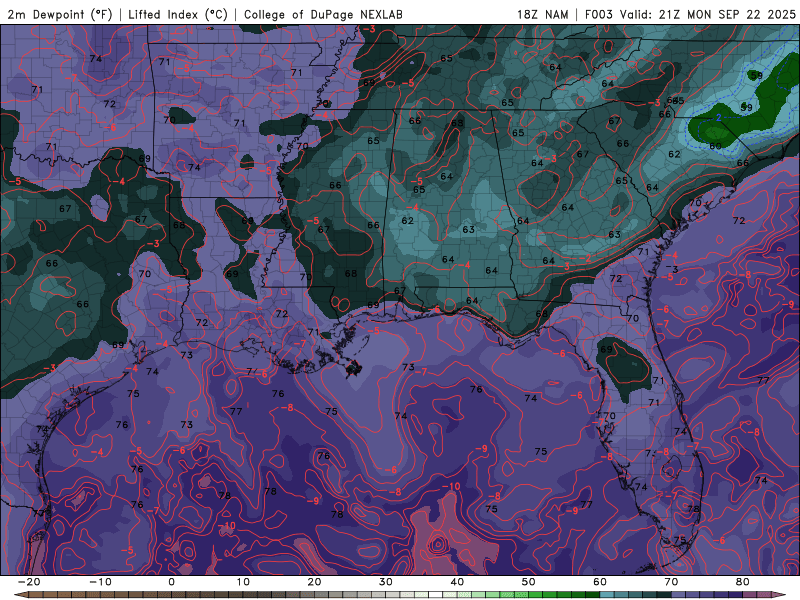Click the '60' label on the color scale
Viewport: 800px width, 600px height.
coord(600,582)
